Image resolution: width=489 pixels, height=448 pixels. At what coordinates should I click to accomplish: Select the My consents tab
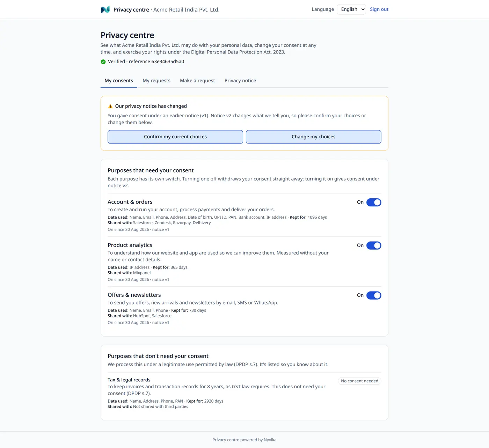coord(119,81)
